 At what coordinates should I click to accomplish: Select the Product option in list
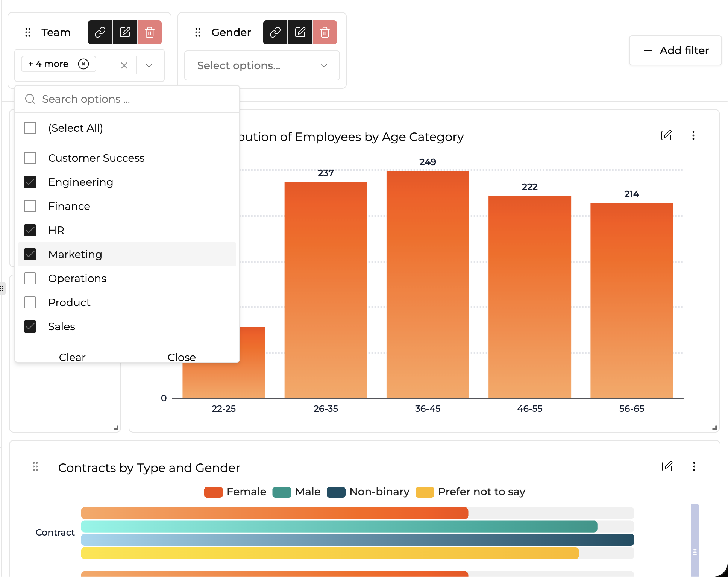(30, 302)
